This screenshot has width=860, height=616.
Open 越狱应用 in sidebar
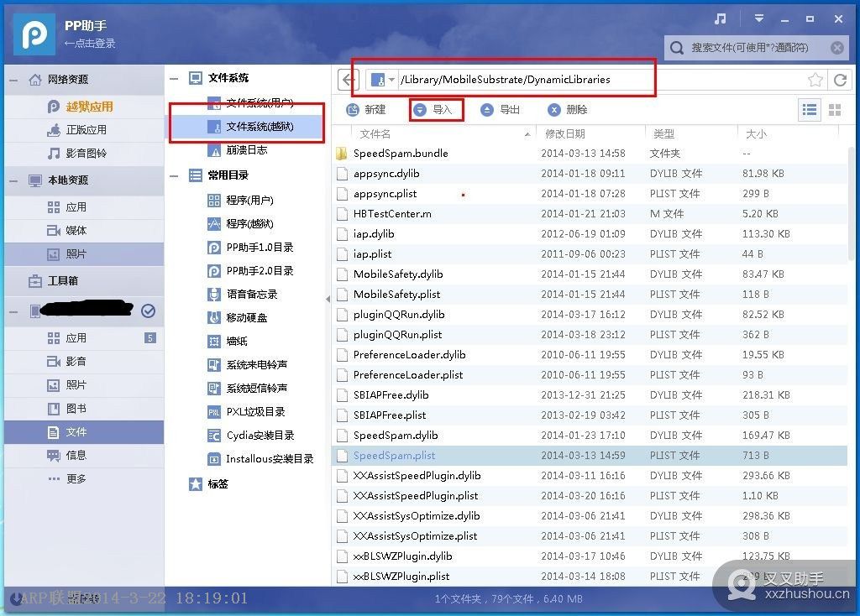(84, 107)
